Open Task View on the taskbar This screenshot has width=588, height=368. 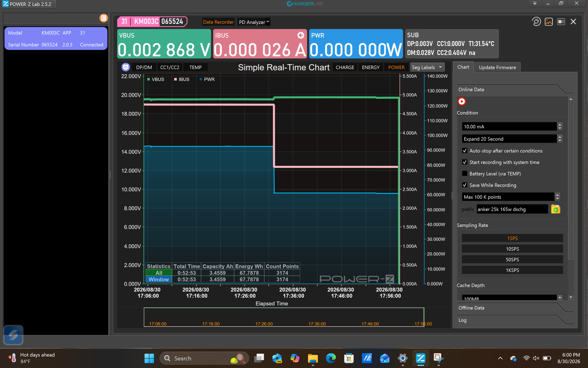click(x=259, y=358)
